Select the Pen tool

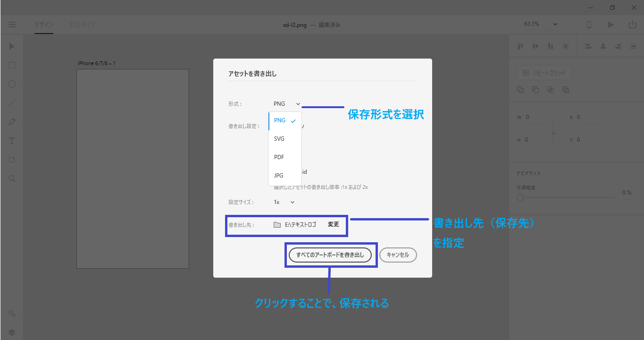coord(12,122)
